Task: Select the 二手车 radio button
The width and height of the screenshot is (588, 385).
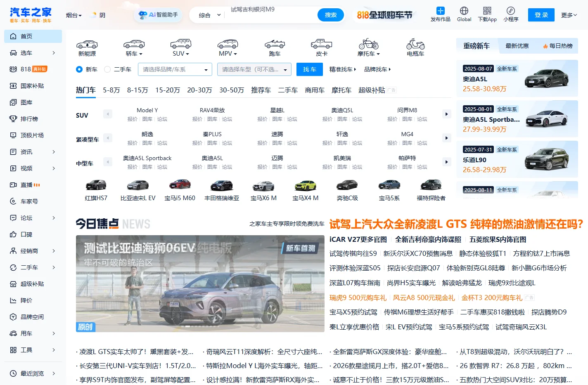Action: coord(107,69)
